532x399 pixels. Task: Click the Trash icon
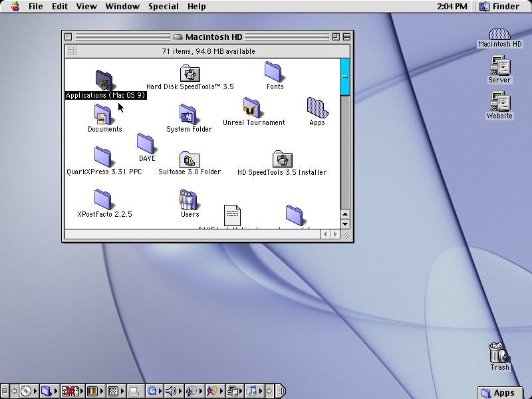click(x=499, y=352)
